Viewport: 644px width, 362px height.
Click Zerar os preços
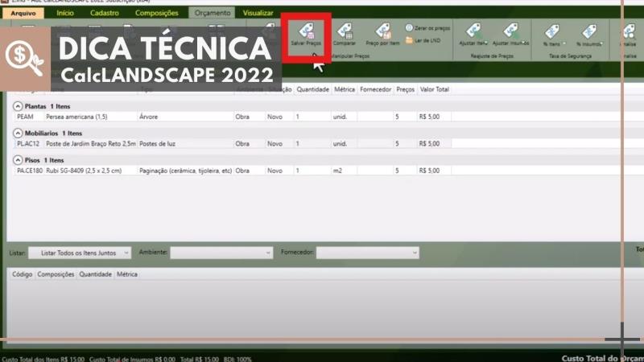point(427,28)
